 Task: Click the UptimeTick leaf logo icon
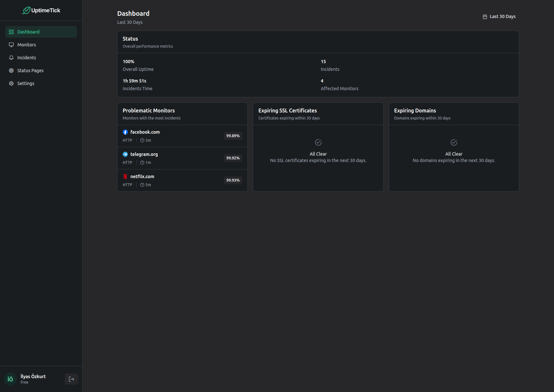pyautogui.click(x=26, y=11)
